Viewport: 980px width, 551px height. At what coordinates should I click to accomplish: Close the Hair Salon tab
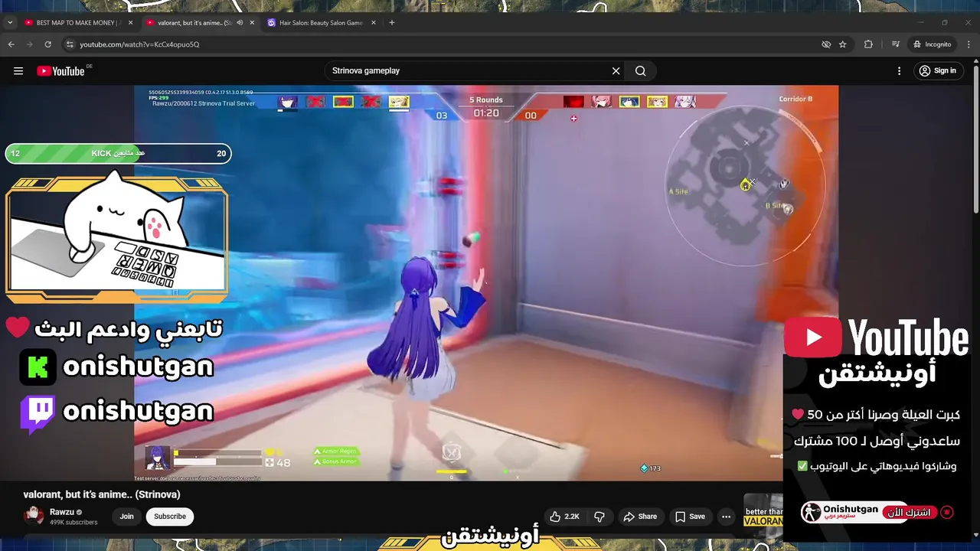tap(374, 23)
